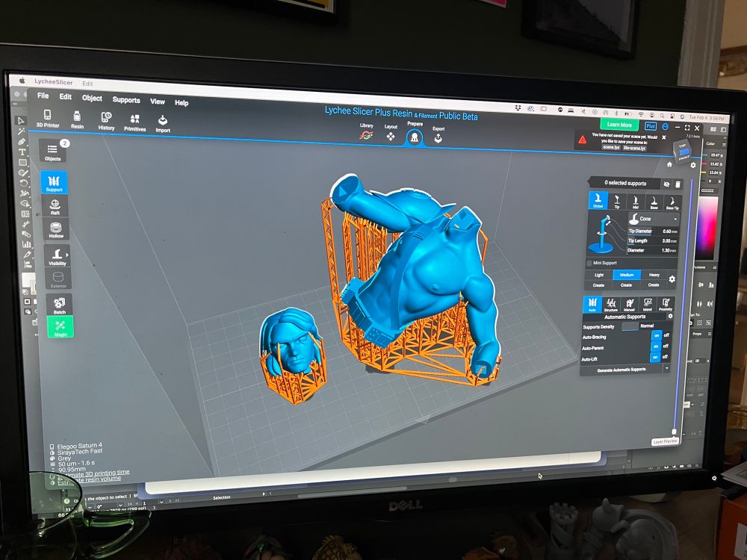The image size is (747, 560).
Task: Turn Auto-Bracing on
Action: 656,335
